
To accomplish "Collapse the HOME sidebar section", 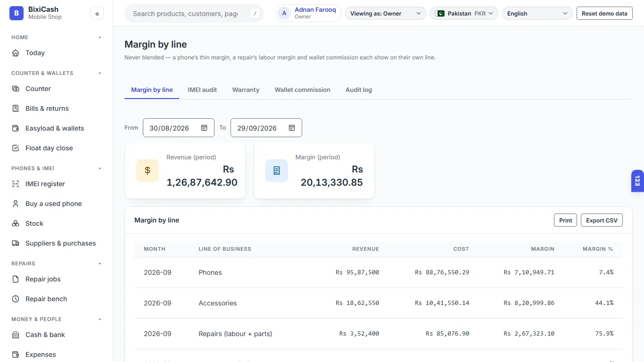I will point(99,37).
